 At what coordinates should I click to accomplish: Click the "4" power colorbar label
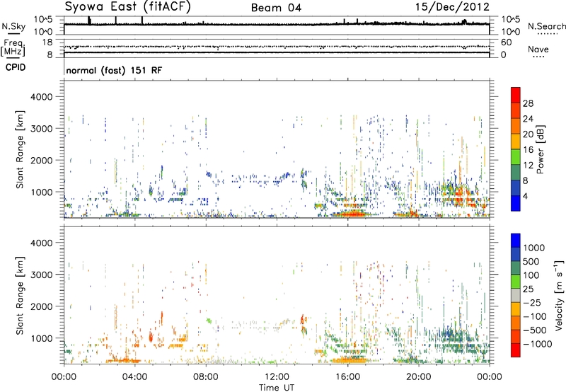(525, 196)
